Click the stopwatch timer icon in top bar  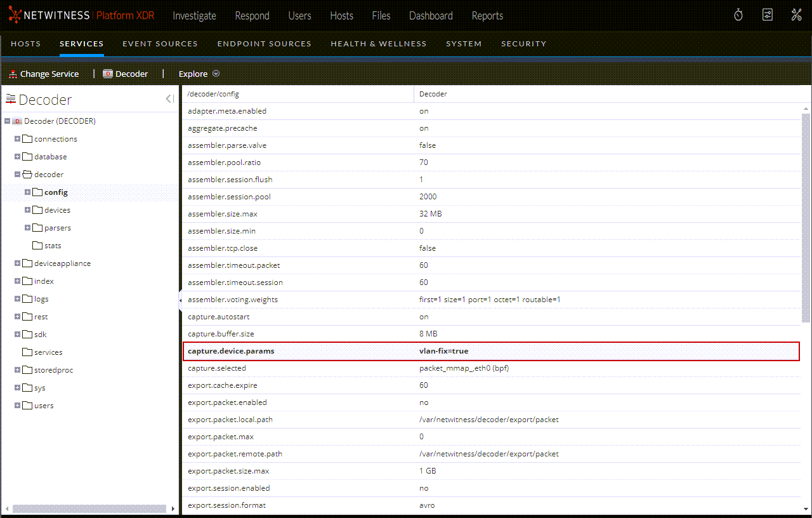tap(738, 14)
